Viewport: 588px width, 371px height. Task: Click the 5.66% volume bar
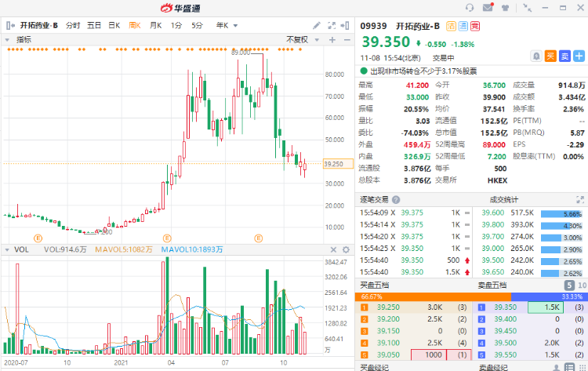coord(561,214)
